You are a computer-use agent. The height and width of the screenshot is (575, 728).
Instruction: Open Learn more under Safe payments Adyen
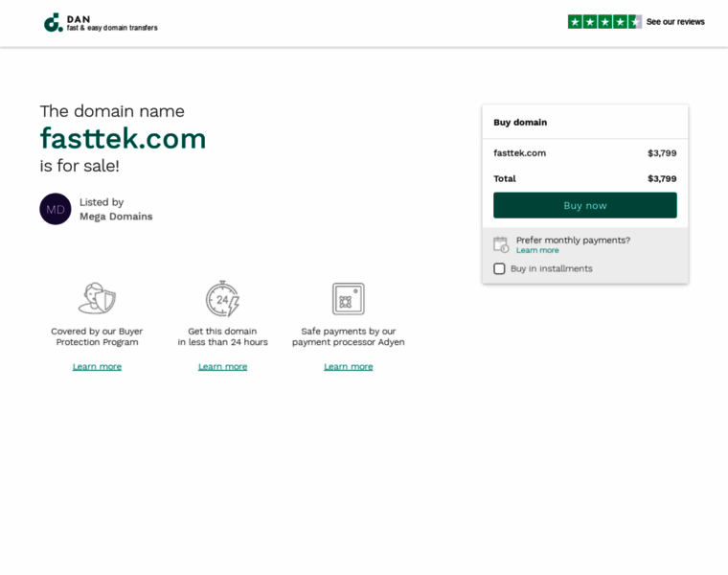[349, 366]
